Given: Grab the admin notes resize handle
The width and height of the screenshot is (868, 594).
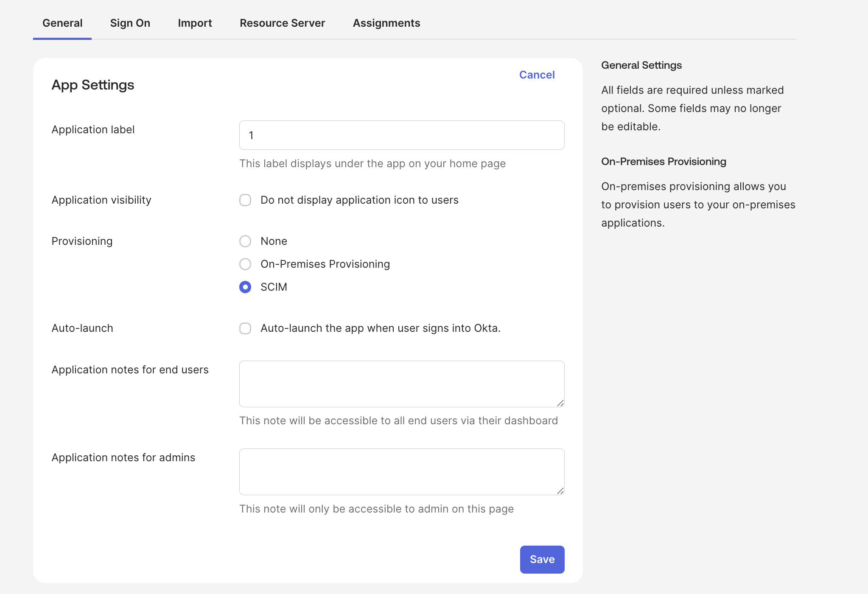Looking at the screenshot, I should pyautogui.click(x=560, y=491).
